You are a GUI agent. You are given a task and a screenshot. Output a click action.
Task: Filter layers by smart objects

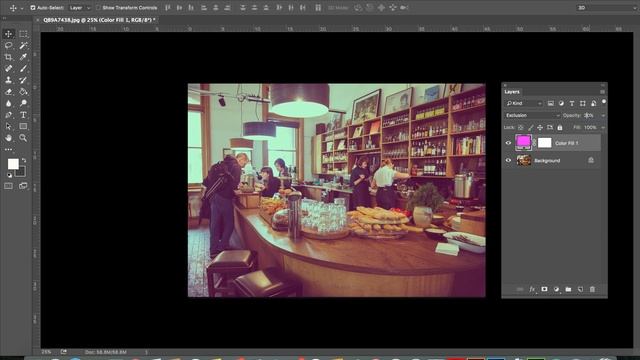[593, 104]
